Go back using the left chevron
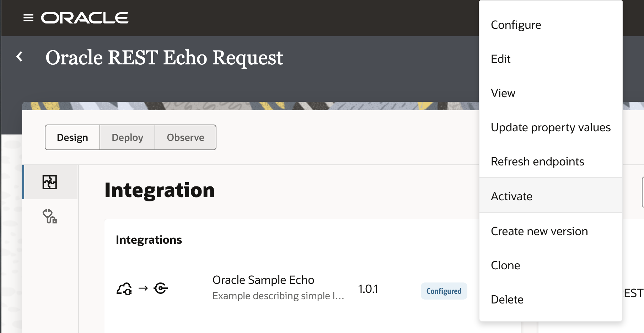The height and width of the screenshot is (333, 644). [20, 57]
